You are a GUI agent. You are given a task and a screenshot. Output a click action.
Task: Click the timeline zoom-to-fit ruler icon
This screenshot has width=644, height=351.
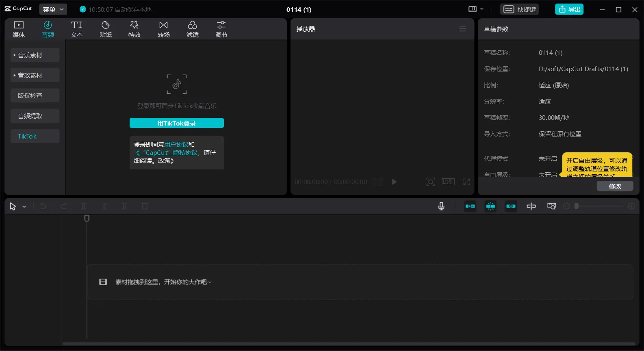click(551, 206)
